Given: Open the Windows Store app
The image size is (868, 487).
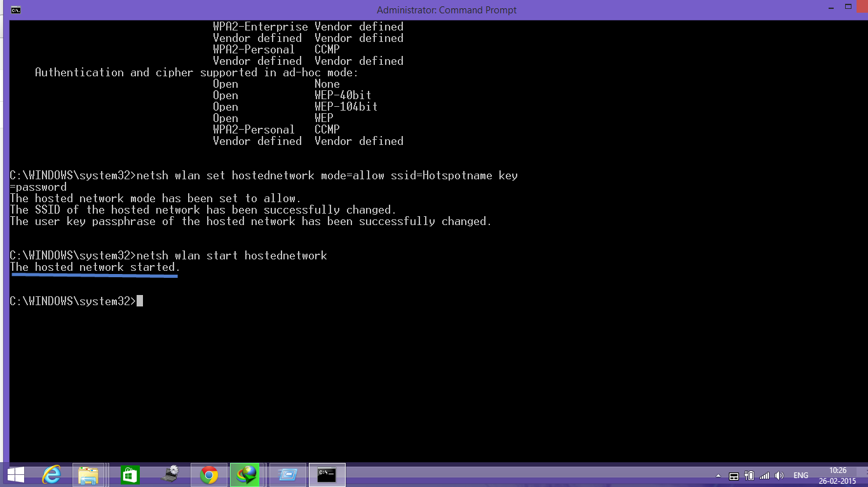Looking at the screenshot, I should pyautogui.click(x=129, y=475).
